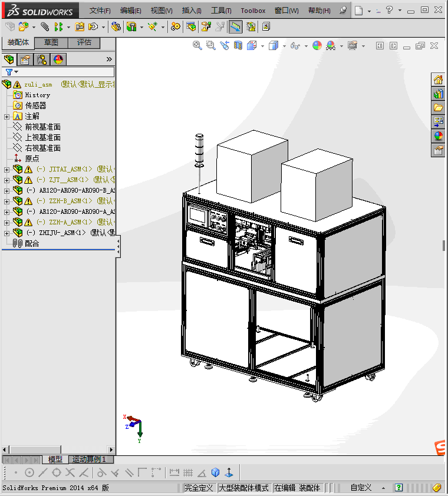
Task: Open the 工具(T) menu
Action: click(221, 11)
